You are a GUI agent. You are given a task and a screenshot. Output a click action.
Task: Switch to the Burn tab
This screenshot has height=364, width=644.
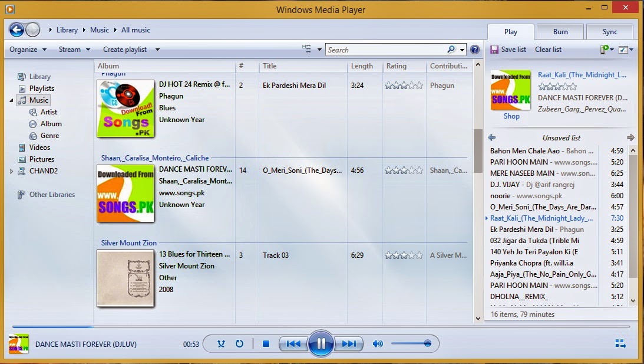pyautogui.click(x=560, y=32)
